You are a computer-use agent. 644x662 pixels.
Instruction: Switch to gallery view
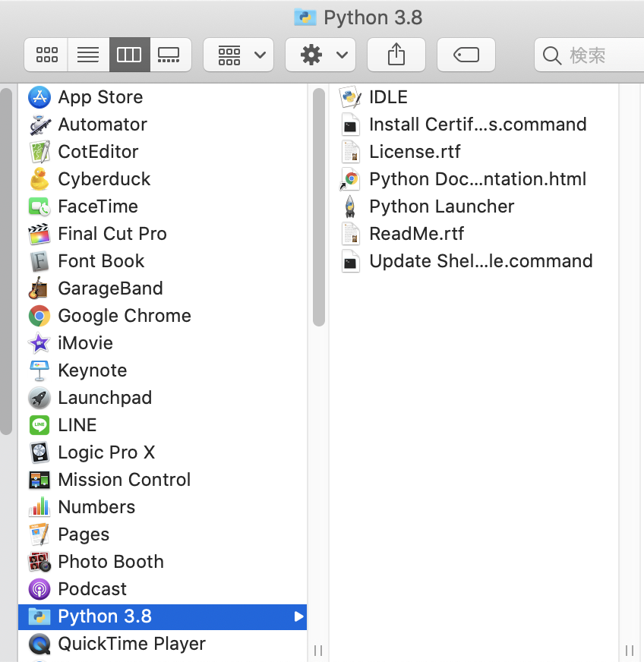[x=170, y=55]
